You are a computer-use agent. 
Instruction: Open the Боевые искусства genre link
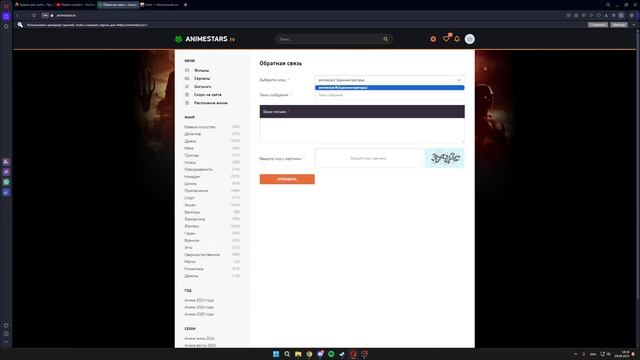(200, 127)
